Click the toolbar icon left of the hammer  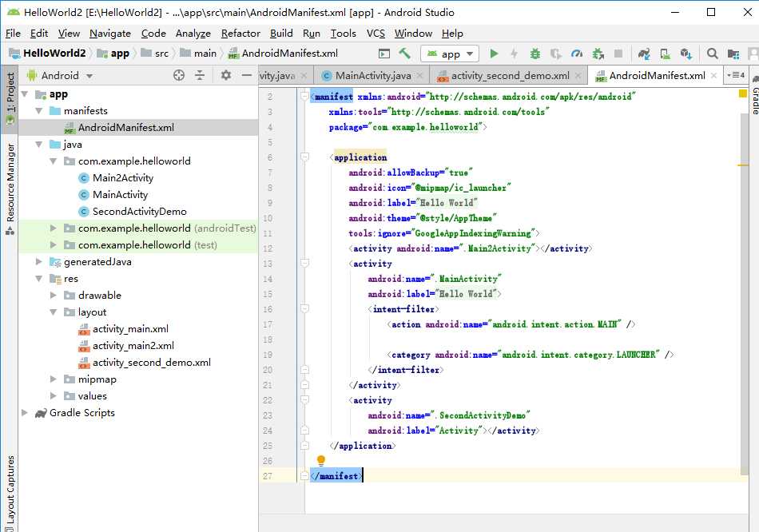pyautogui.click(x=383, y=54)
